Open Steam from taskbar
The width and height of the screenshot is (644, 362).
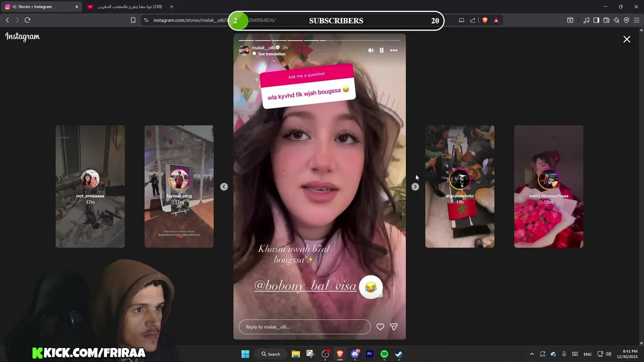[x=398, y=354]
